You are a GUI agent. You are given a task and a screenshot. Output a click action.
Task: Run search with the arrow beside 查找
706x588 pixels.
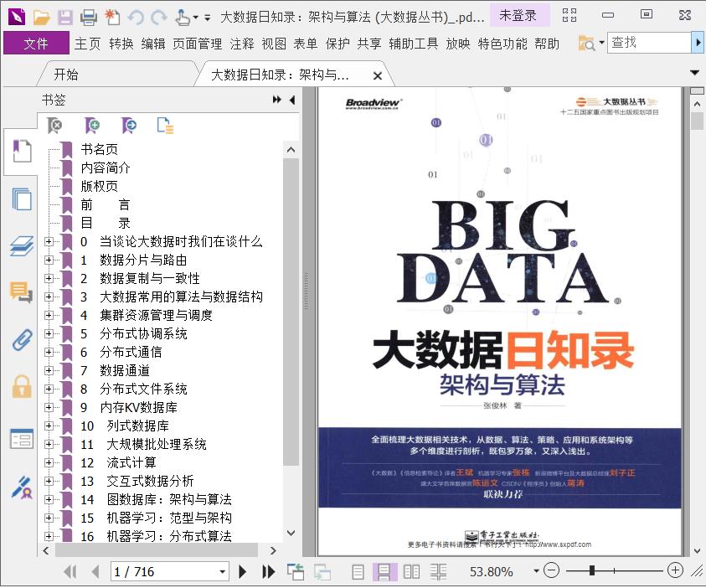click(x=698, y=43)
